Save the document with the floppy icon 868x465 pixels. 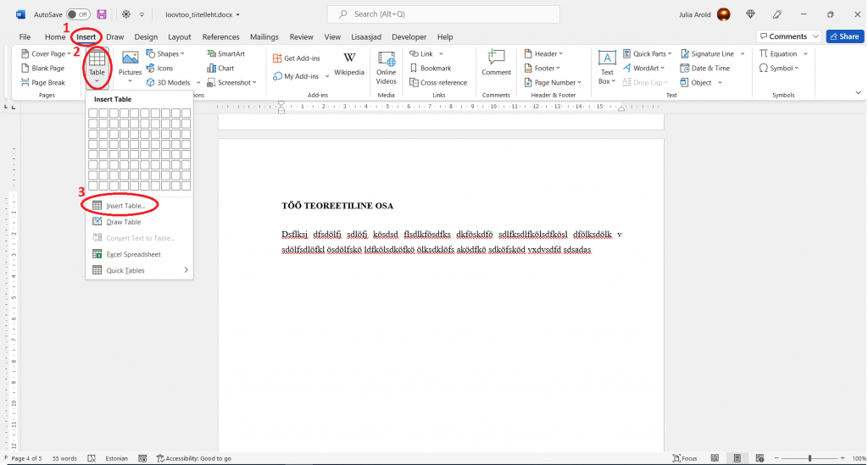pyautogui.click(x=102, y=14)
